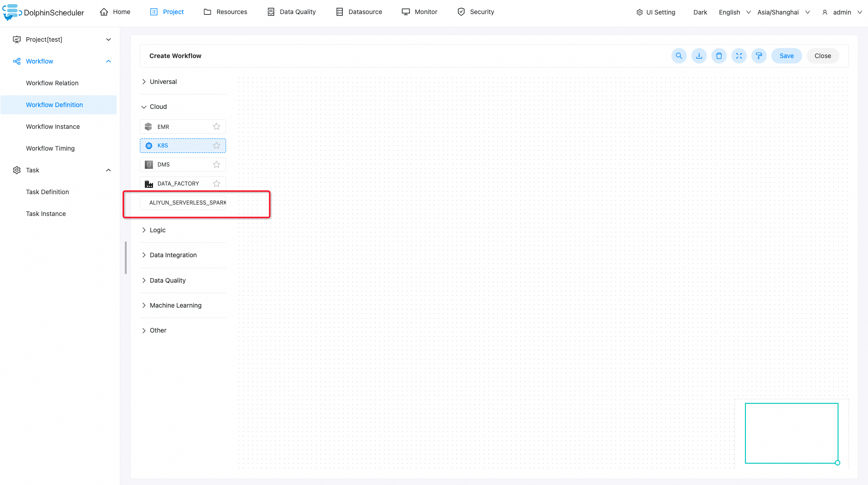Viewport: 868px width, 485px height.
Task: Save the workflow
Action: tap(786, 56)
